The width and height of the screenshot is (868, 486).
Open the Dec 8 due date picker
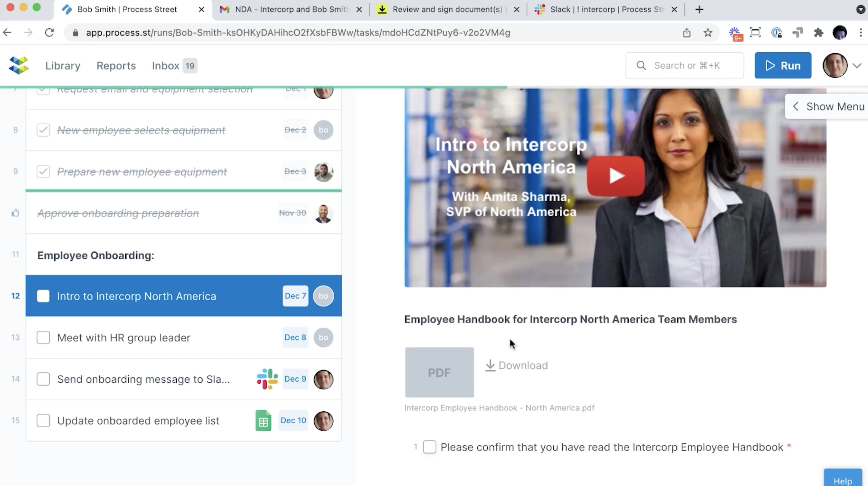pyautogui.click(x=295, y=337)
